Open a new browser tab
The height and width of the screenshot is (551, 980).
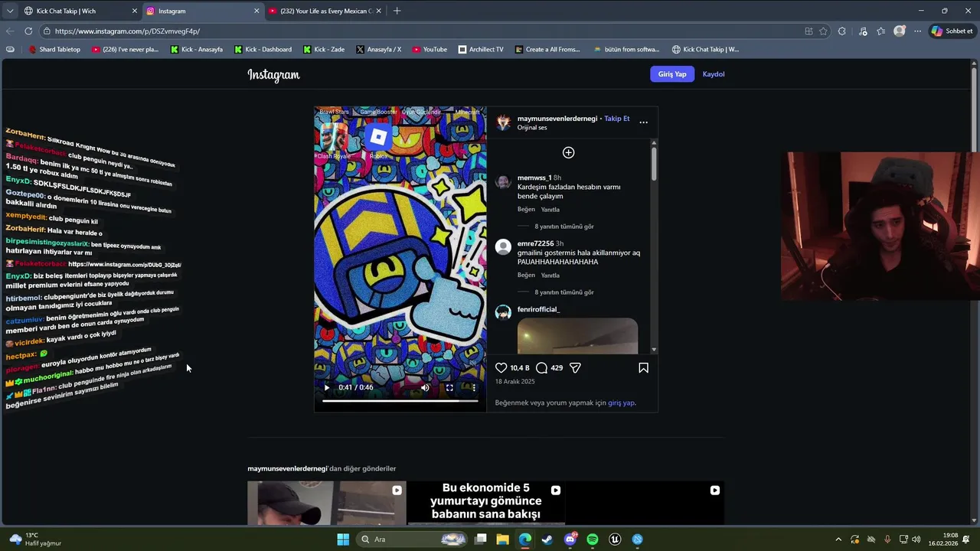pos(397,11)
